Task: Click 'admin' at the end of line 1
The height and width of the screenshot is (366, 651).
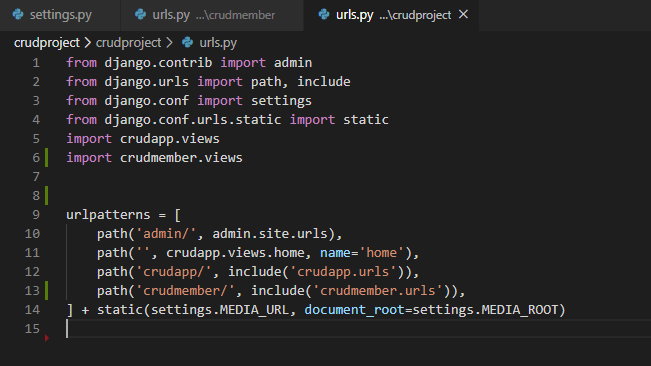Action: (293, 63)
